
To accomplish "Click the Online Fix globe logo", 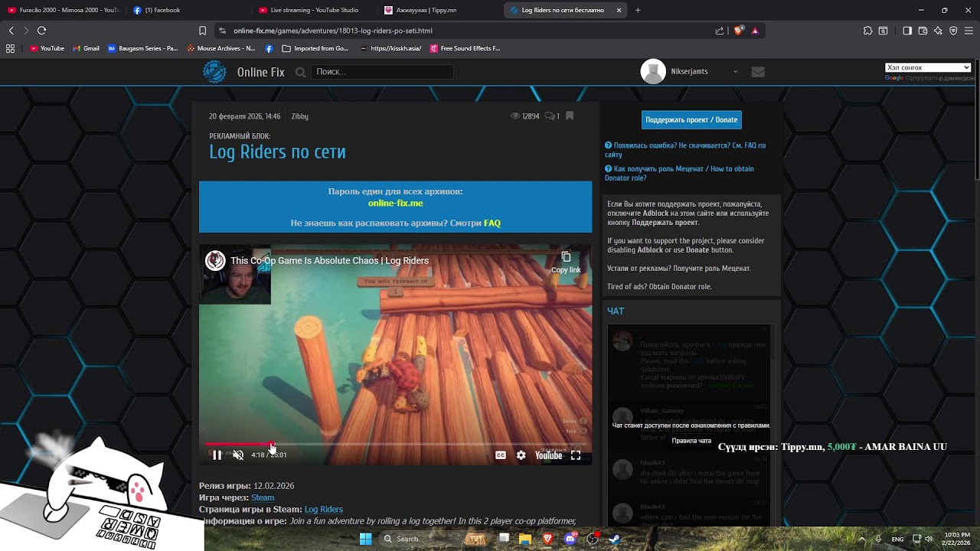I will 214,72.
